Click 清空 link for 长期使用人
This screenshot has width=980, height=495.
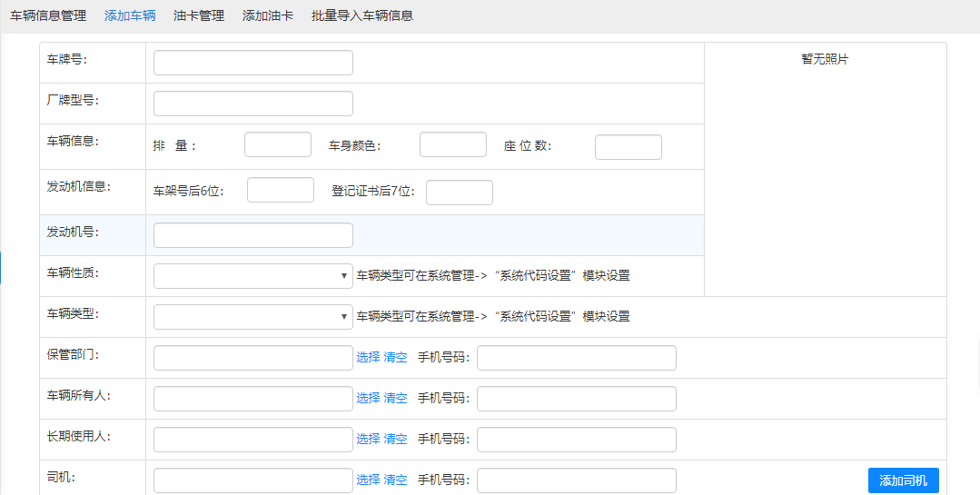click(396, 440)
